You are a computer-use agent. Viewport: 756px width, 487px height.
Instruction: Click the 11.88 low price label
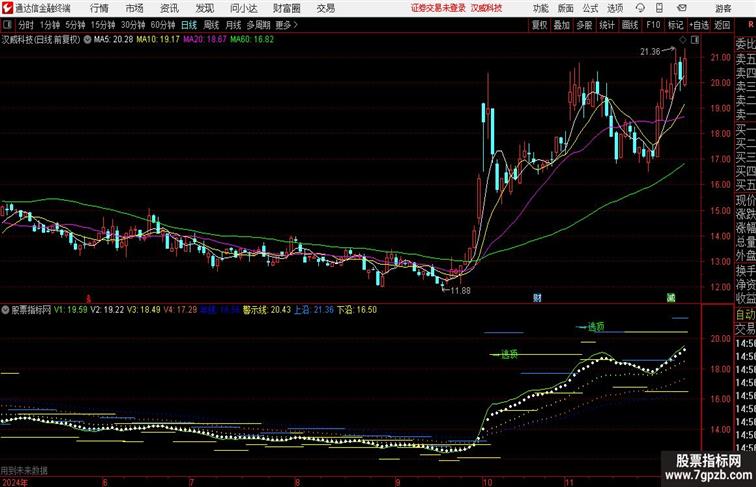tap(460, 291)
